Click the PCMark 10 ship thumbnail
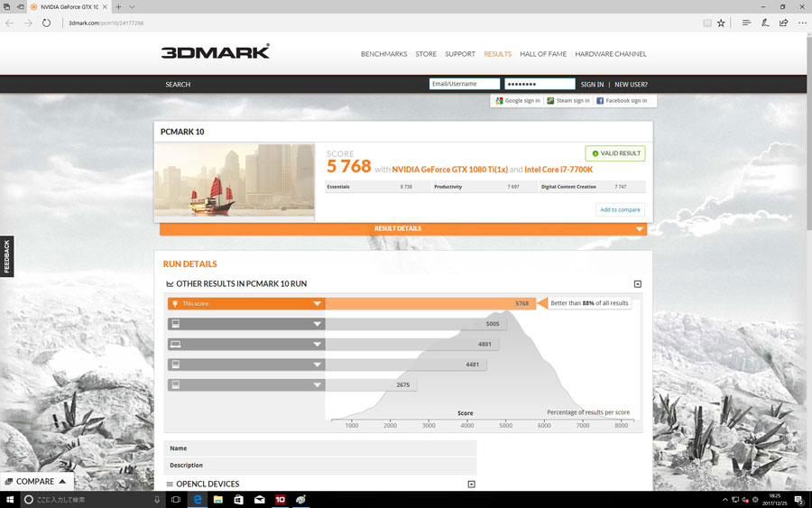The image size is (812, 508). 235,180
